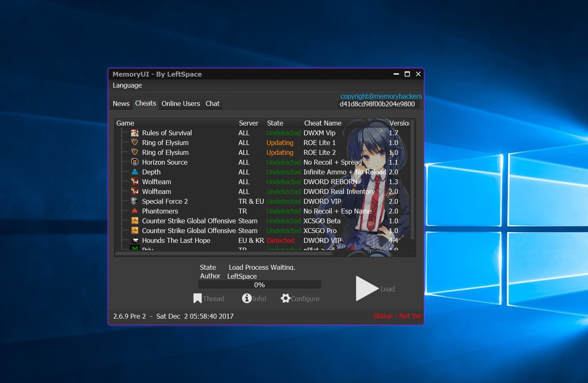This screenshot has width=588, height=383.
Task: Click the Info circle icon
Action: coord(247,298)
